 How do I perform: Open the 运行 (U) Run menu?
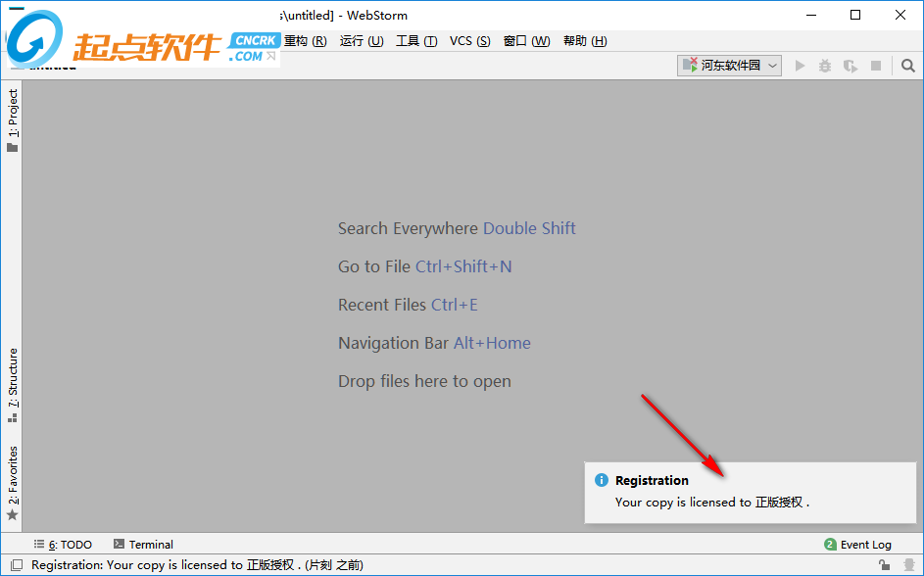tap(362, 40)
